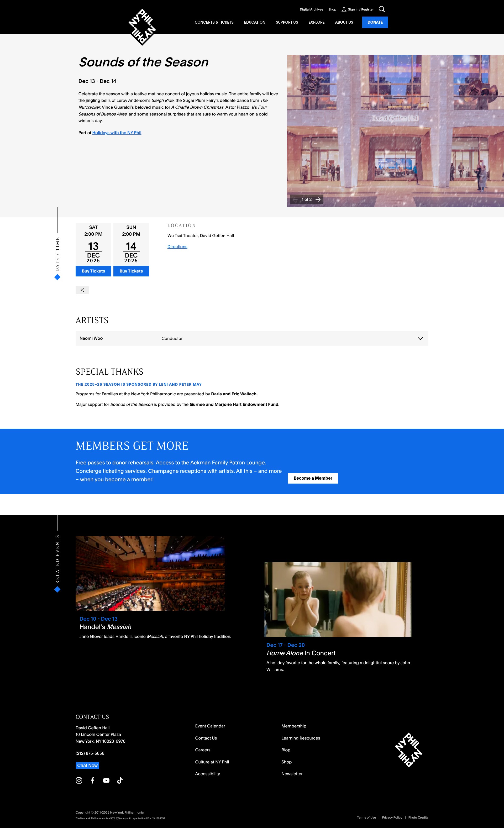Open the search magnifier icon
Viewport: 504px width, 828px height.
(x=382, y=9)
